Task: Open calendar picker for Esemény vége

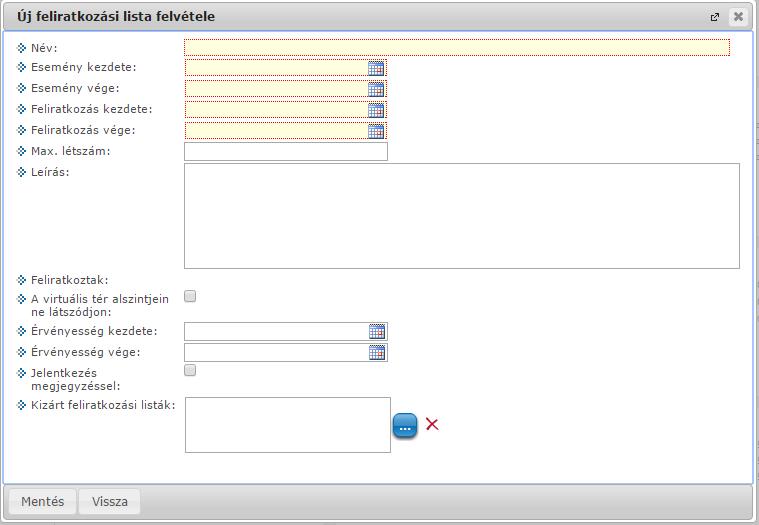Action: click(376, 89)
